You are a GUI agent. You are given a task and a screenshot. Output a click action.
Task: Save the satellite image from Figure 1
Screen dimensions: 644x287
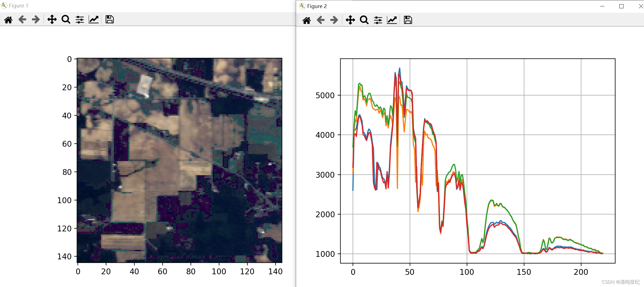pos(109,19)
